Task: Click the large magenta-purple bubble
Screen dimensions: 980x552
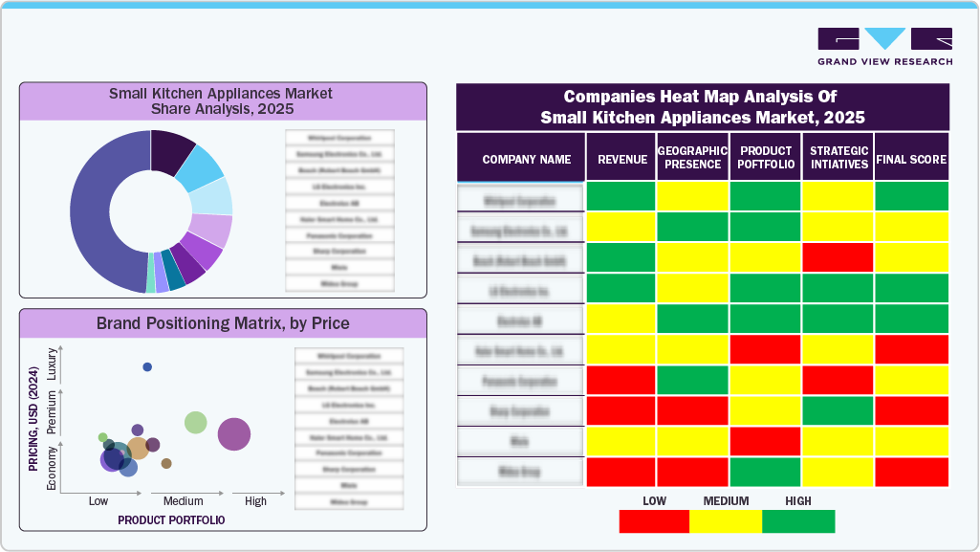Action: 233,434
